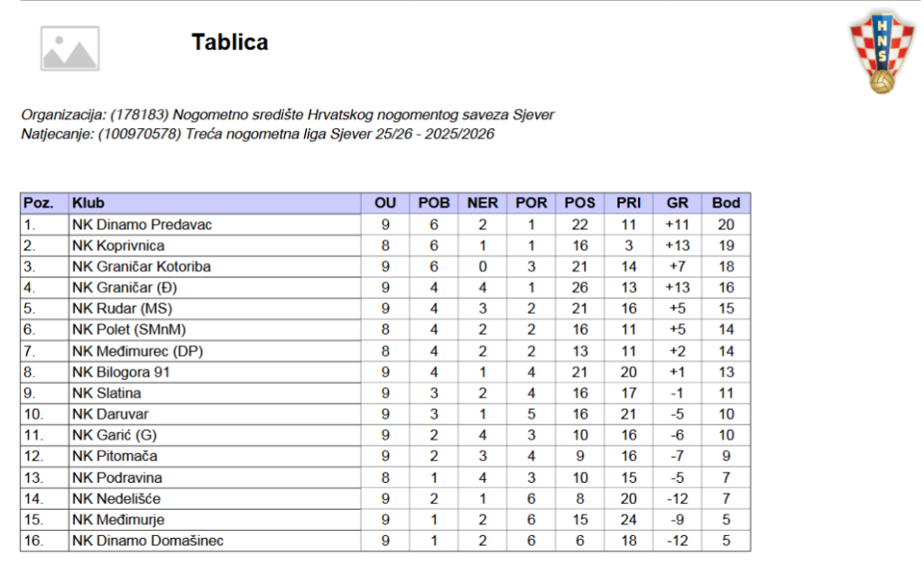
Task: Click NK Graničar Kotoriba in the table
Action: point(141,266)
